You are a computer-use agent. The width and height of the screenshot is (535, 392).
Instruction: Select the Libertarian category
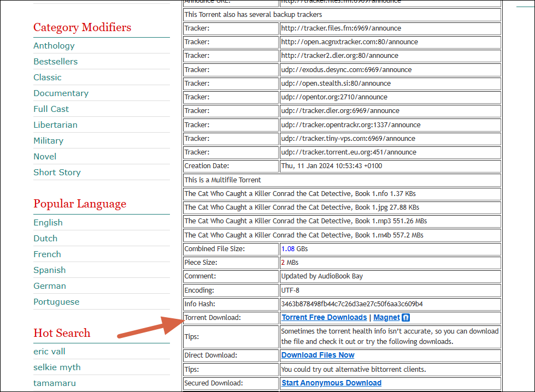[55, 125]
